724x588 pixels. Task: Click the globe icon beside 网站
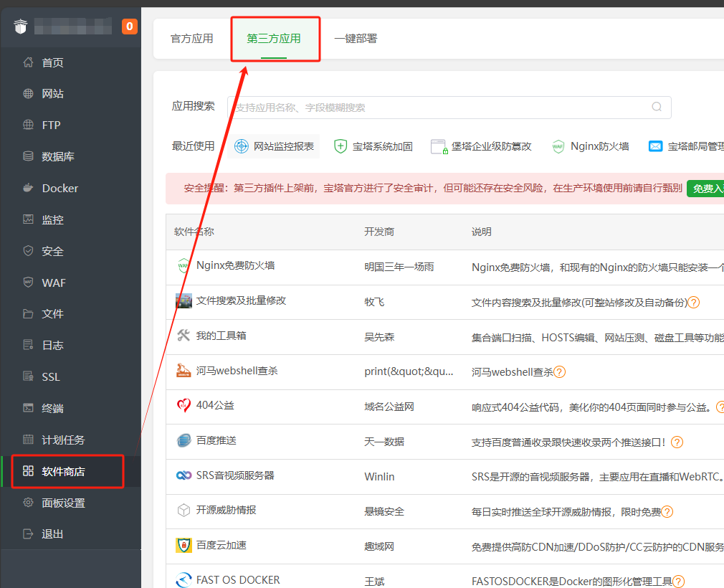point(28,93)
